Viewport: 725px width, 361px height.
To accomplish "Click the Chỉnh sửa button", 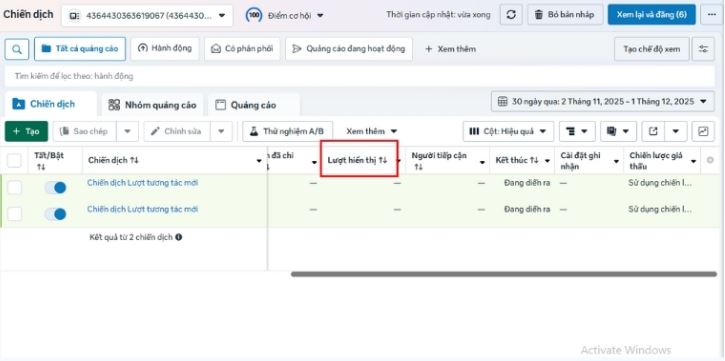I will (177, 131).
